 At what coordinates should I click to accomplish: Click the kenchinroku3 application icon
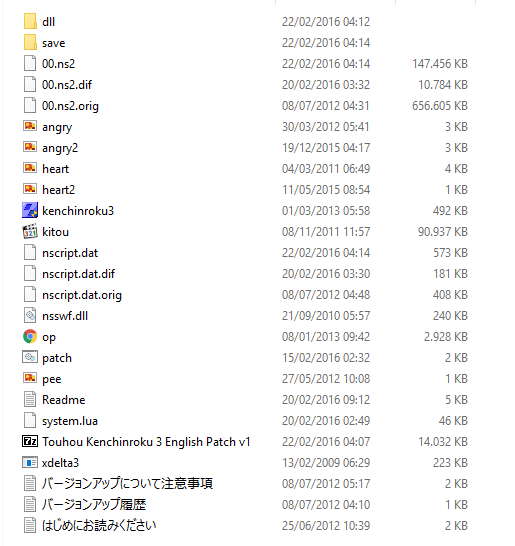(30, 210)
